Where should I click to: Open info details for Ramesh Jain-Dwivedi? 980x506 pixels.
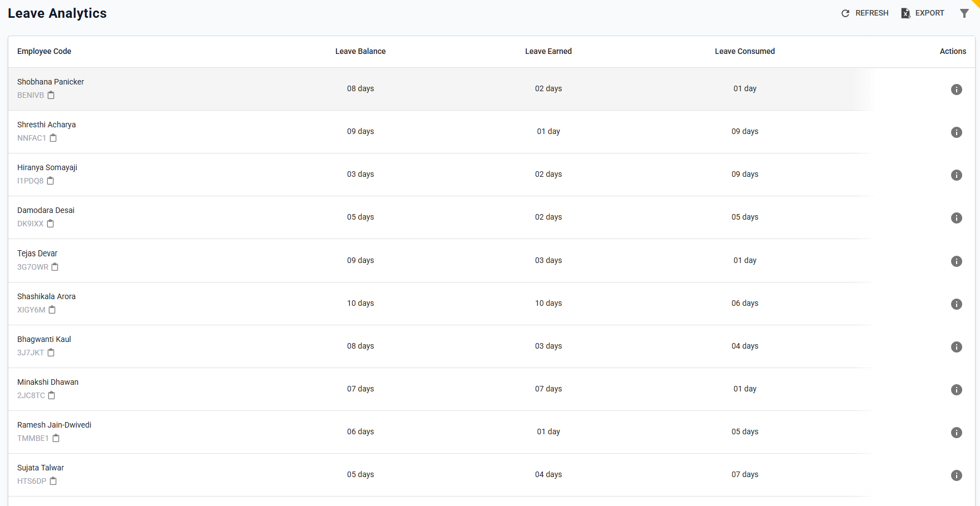pos(957,432)
